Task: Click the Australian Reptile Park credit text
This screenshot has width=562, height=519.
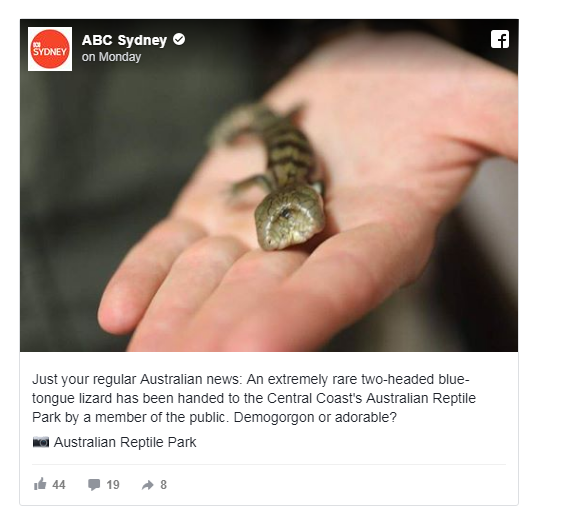Action: 125,442
